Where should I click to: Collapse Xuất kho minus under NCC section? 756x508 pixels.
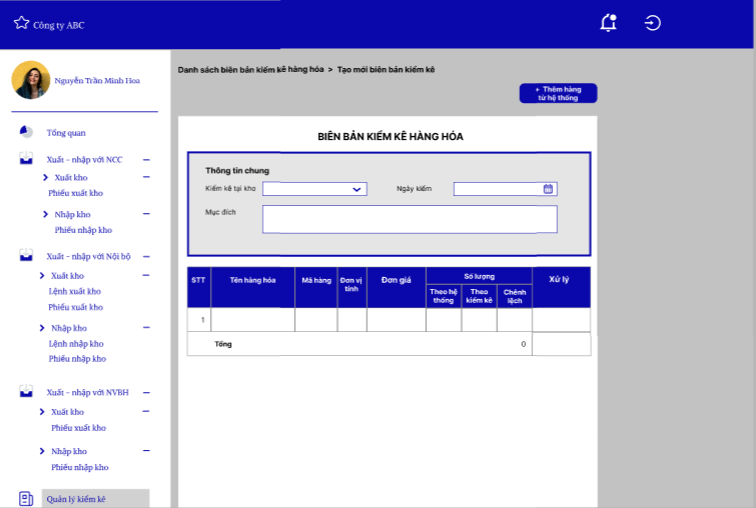[x=147, y=177]
